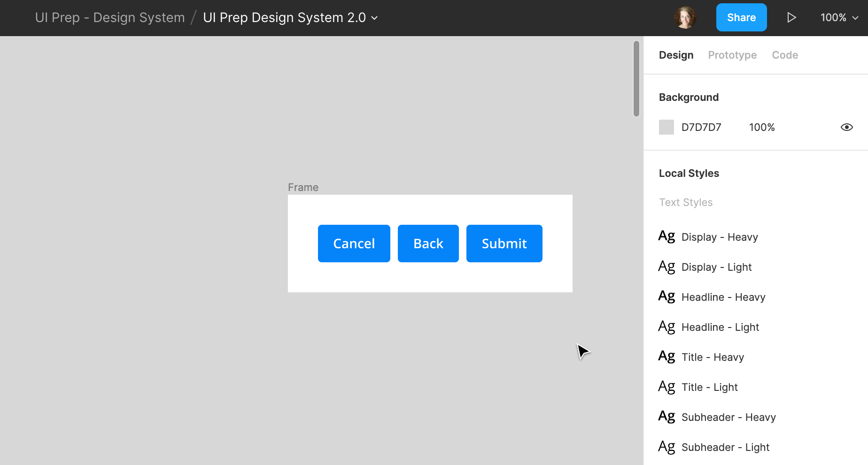868x465 pixels.
Task: Click the Cancel button in the frame
Action: click(x=354, y=244)
